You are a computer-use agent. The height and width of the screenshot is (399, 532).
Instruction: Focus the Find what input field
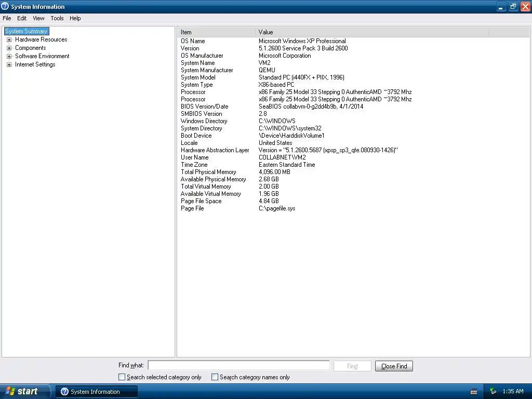pos(239,365)
